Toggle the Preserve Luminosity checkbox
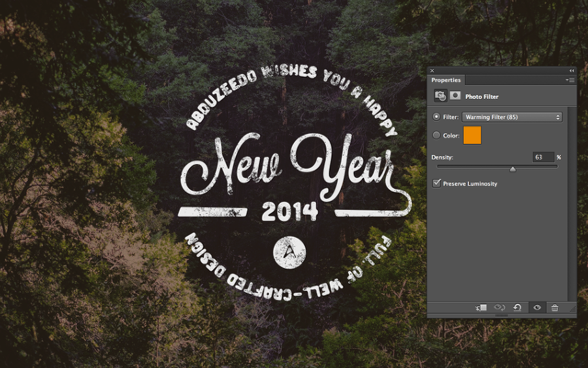The height and width of the screenshot is (368, 588). (436, 183)
